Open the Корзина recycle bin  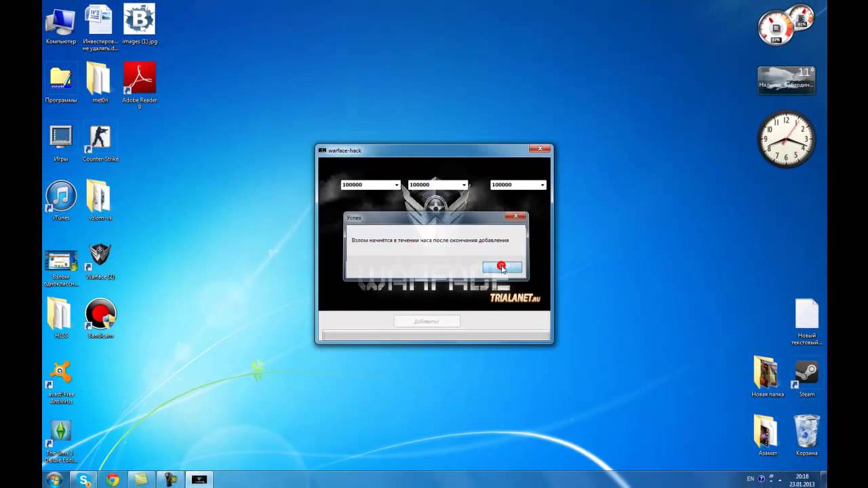click(806, 436)
